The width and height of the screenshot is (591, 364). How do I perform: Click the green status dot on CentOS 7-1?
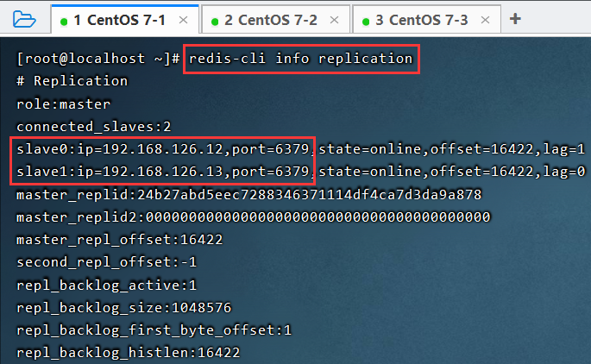[x=64, y=22]
